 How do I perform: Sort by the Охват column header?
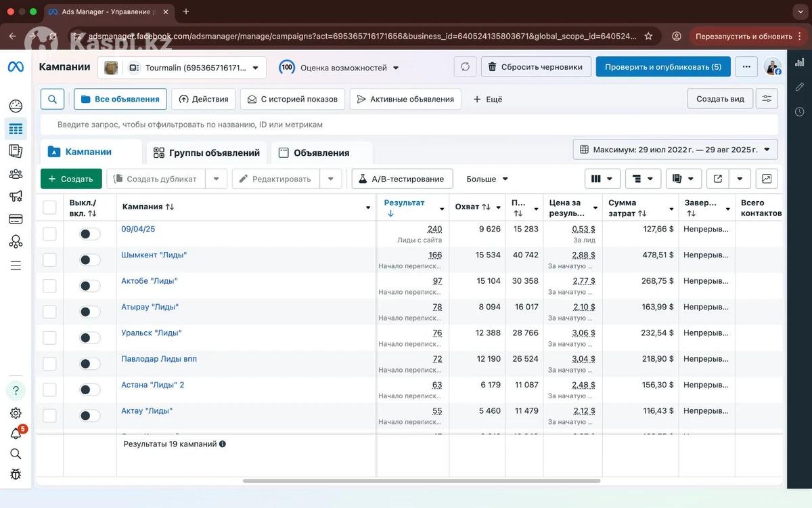(472, 207)
